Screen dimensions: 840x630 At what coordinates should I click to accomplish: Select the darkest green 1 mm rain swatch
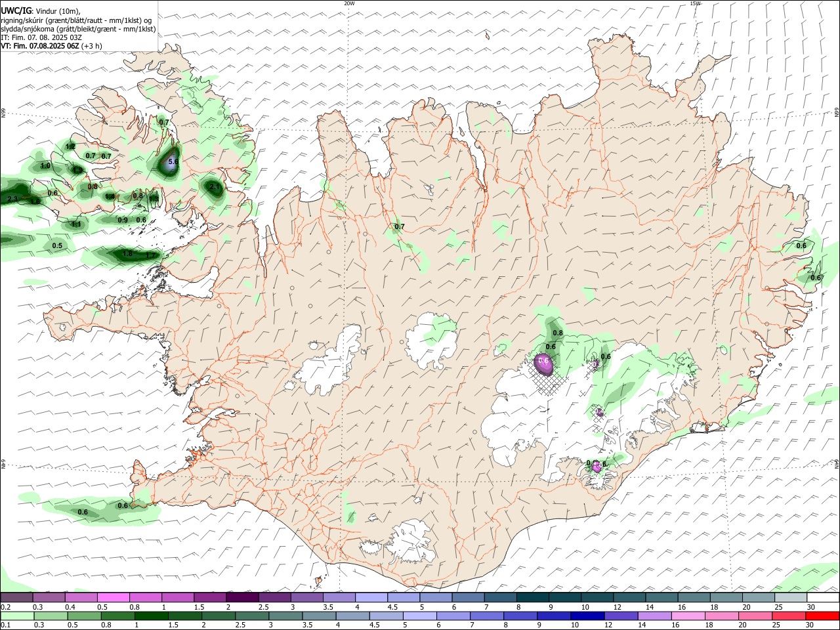[x=151, y=616]
